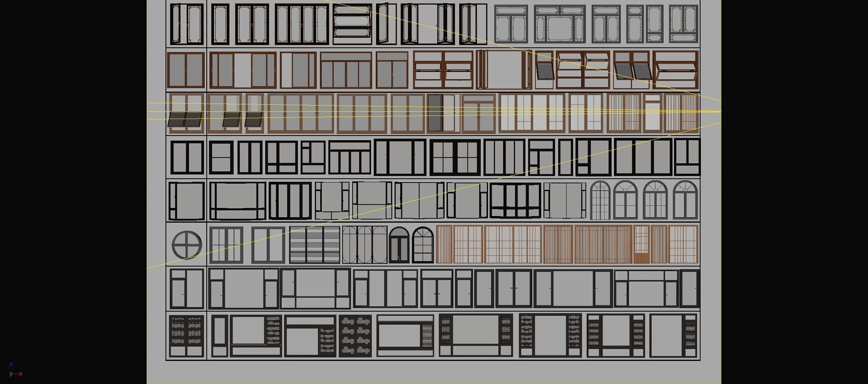
Task: Select the wooden lattice door with small grid panes
Action: coord(641,245)
